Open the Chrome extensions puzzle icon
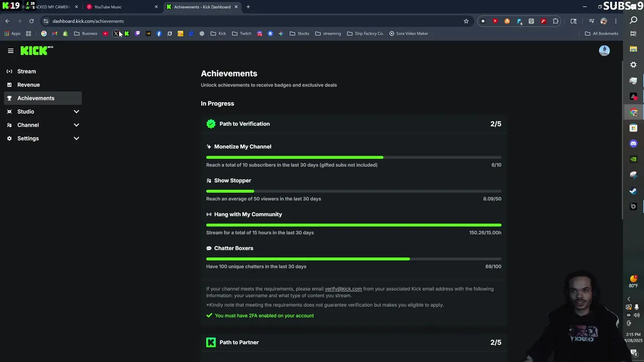Image resolution: width=644 pixels, height=362 pixels. click(x=555, y=21)
